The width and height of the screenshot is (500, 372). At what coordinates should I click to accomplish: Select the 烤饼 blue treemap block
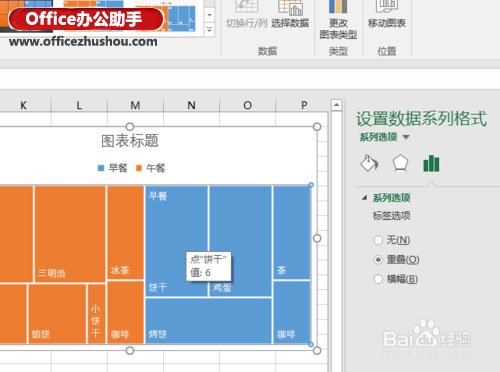pos(209,321)
